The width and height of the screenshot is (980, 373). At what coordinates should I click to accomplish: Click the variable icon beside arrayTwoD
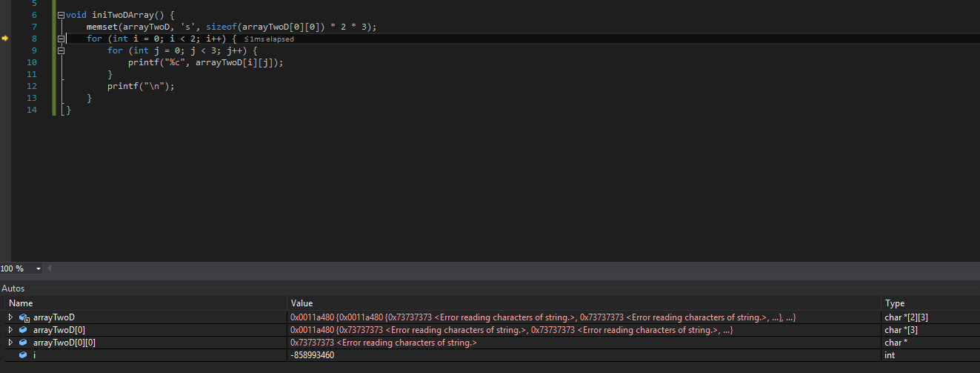[x=24, y=317]
